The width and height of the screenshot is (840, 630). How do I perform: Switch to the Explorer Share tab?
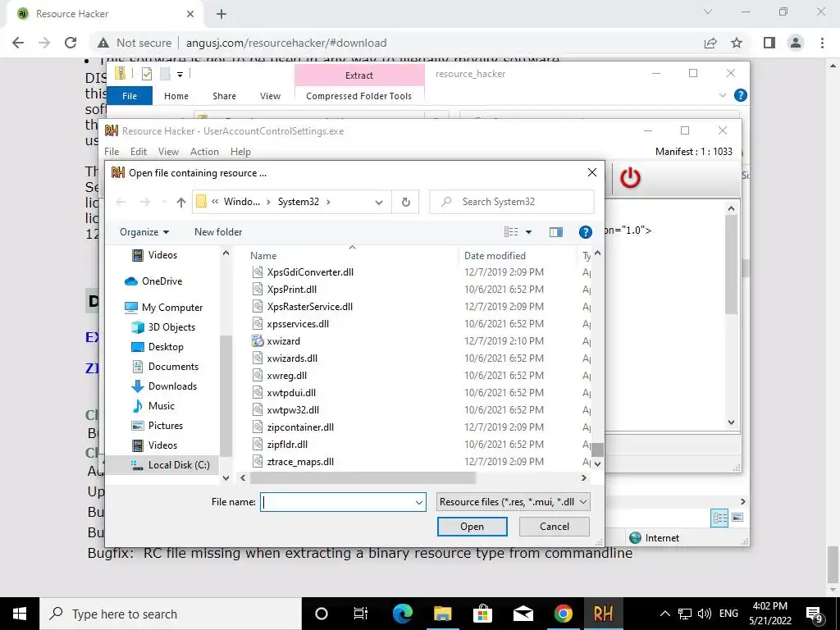[224, 96]
